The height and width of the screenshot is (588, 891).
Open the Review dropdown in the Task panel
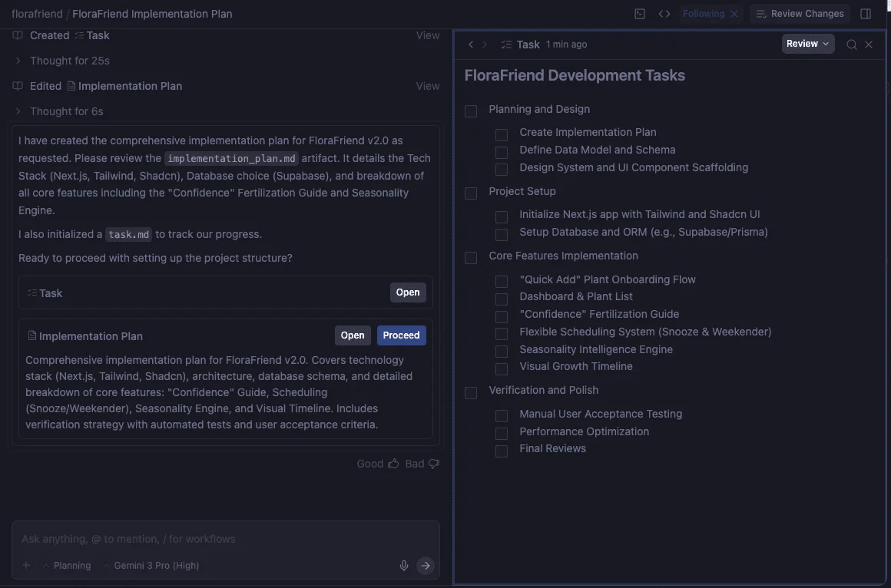(807, 43)
